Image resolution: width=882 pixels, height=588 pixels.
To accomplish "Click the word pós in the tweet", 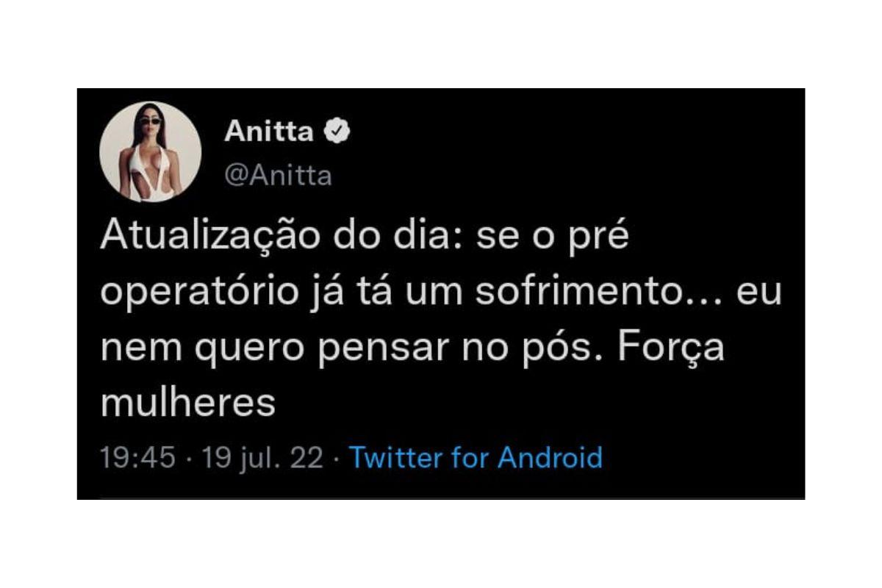I will point(565,350).
